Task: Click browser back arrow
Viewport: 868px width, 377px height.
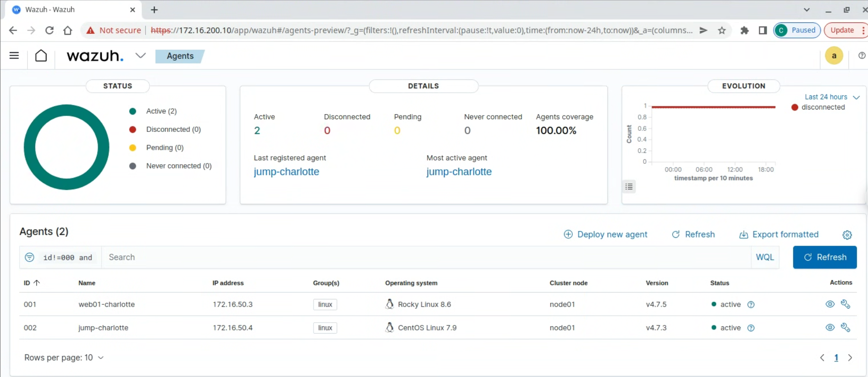Action: click(x=13, y=31)
